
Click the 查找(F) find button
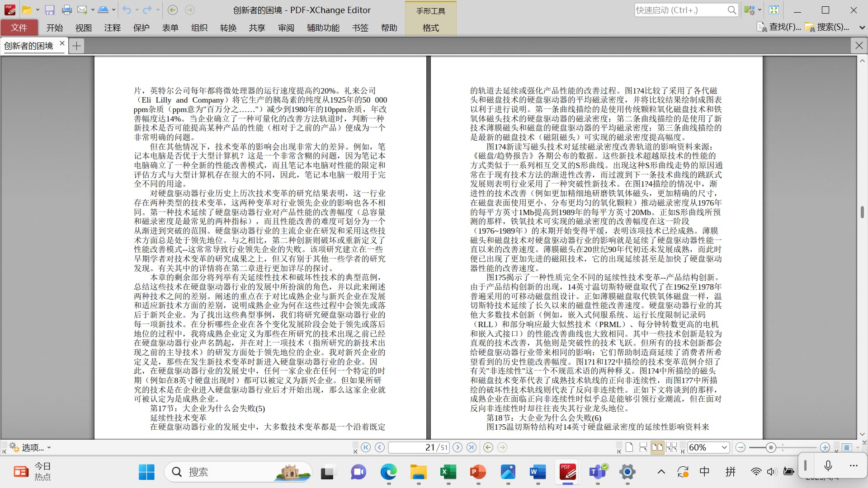coord(779,27)
